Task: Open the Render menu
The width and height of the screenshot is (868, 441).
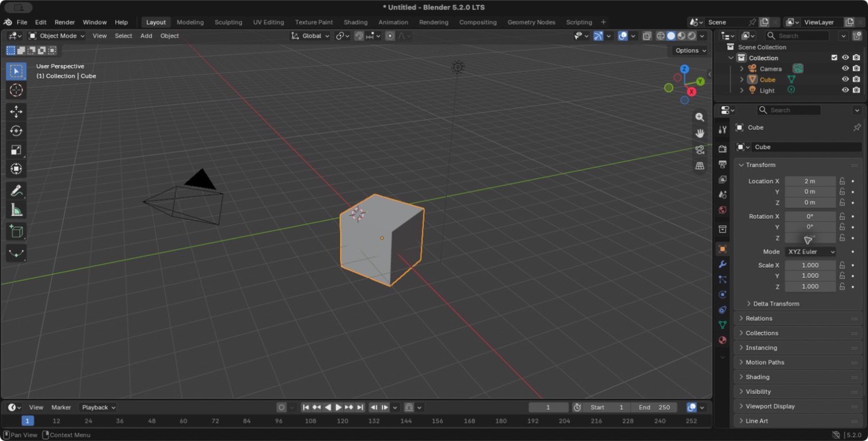Action: pyautogui.click(x=65, y=22)
